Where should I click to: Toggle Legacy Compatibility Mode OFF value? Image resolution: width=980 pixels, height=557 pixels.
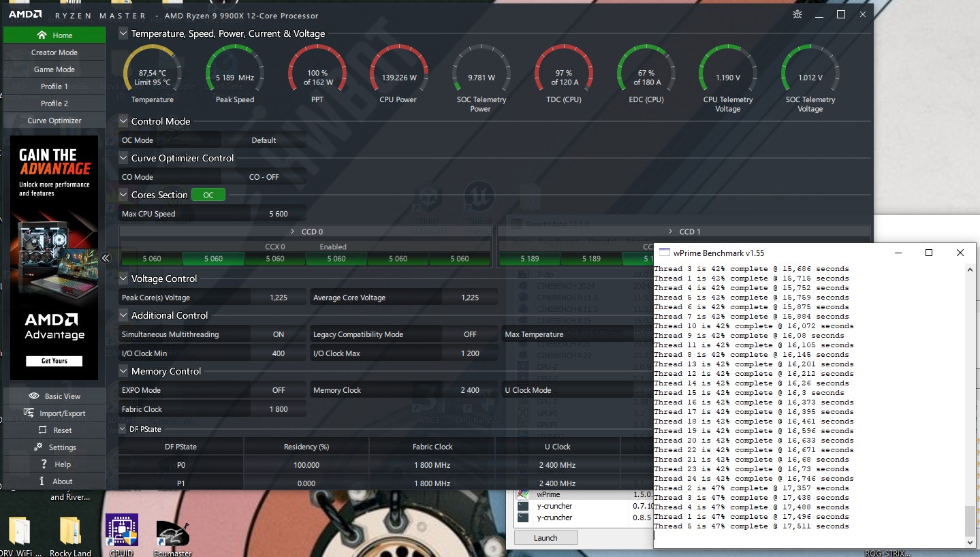470,334
